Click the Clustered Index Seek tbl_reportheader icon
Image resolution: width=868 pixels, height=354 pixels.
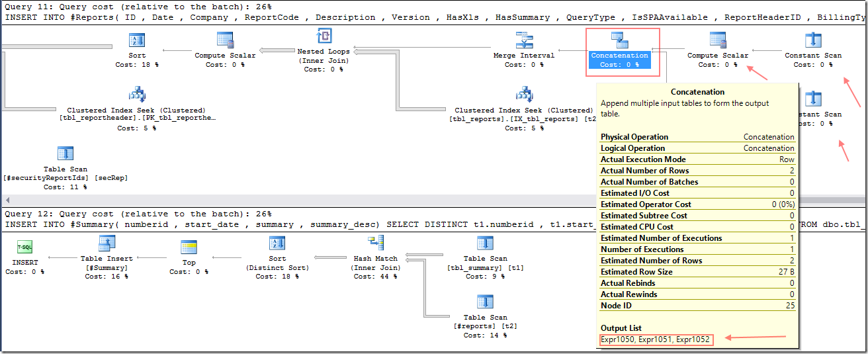point(137,95)
